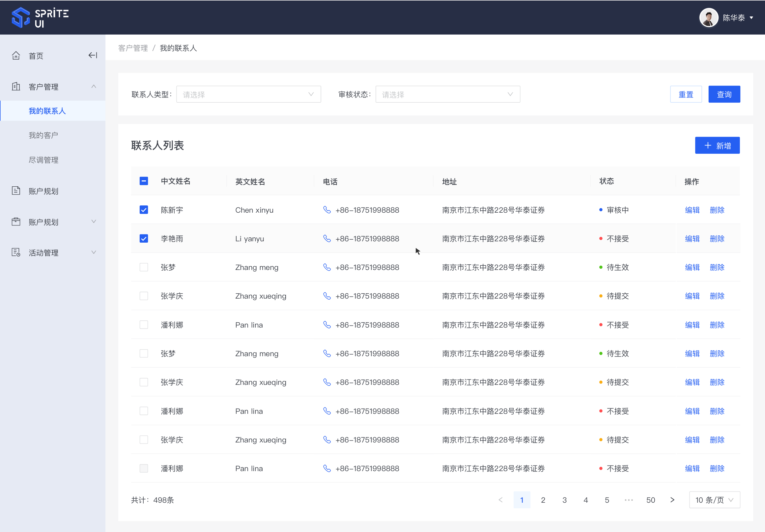Screen dimensions: 765x532
Task: Select 我的联系人 submenu item
Action: coord(53,111)
